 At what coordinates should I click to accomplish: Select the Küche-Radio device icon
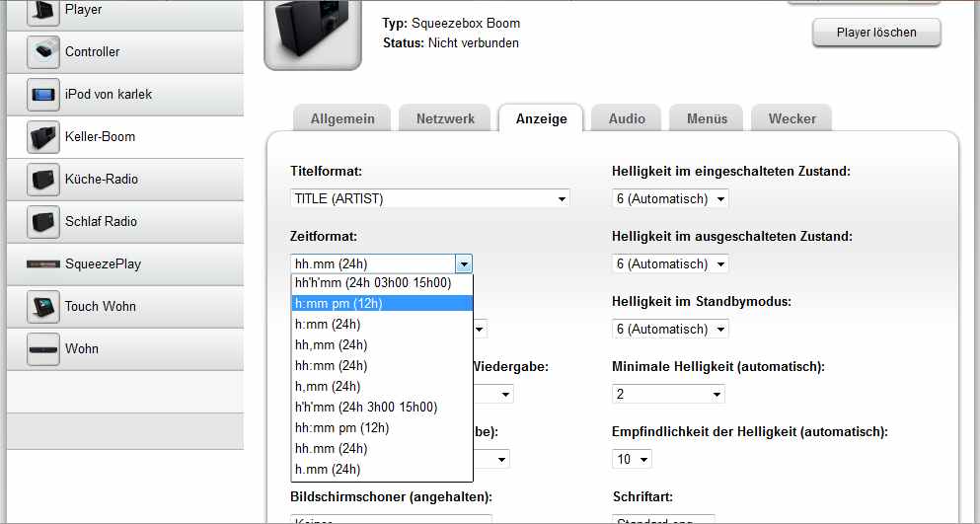43,179
